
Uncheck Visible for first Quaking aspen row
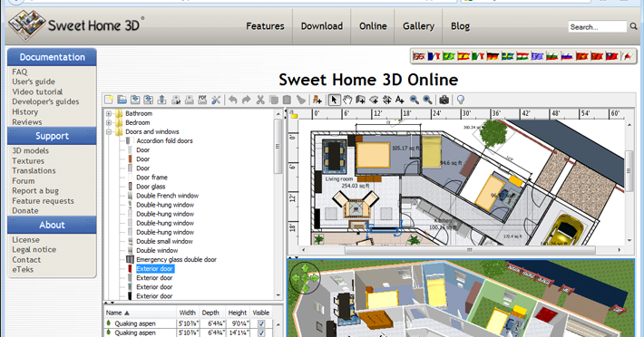pyautogui.click(x=261, y=323)
